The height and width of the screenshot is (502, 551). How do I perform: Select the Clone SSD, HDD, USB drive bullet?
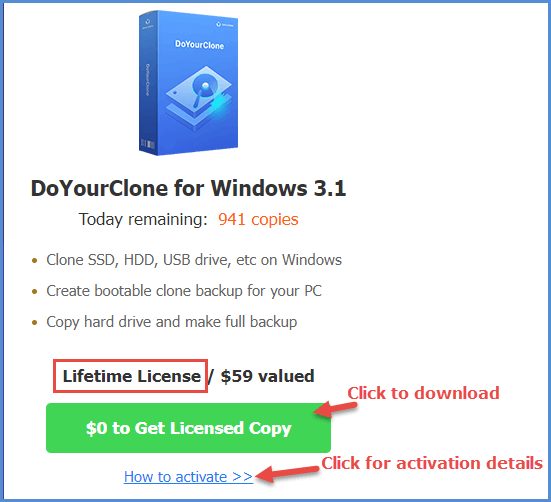[194, 260]
